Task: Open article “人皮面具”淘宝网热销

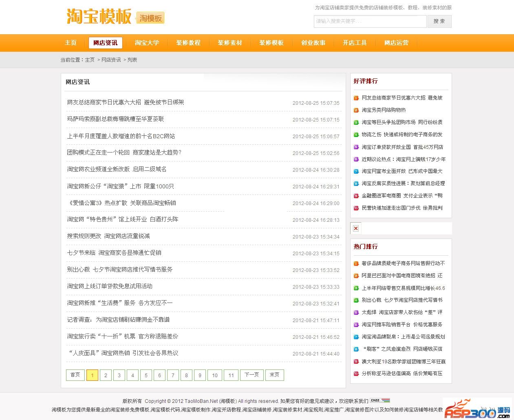Action: (x=123, y=353)
